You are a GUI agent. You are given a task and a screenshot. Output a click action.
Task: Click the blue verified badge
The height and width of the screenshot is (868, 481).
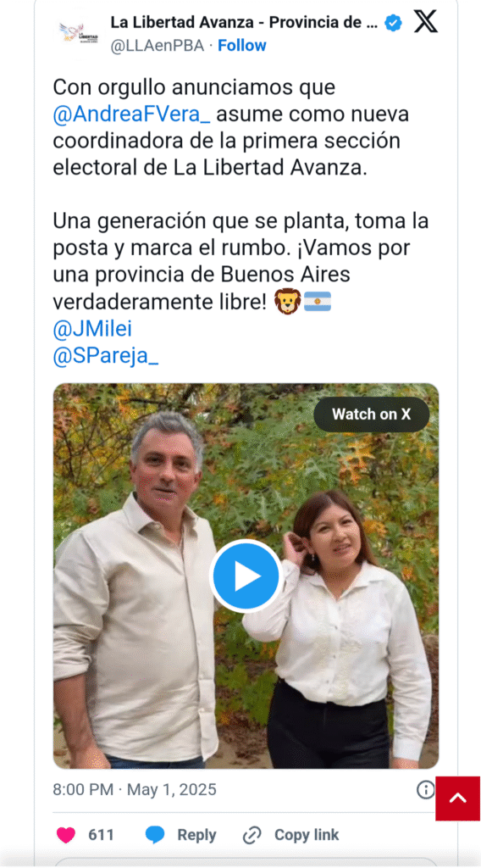coord(393,23)
